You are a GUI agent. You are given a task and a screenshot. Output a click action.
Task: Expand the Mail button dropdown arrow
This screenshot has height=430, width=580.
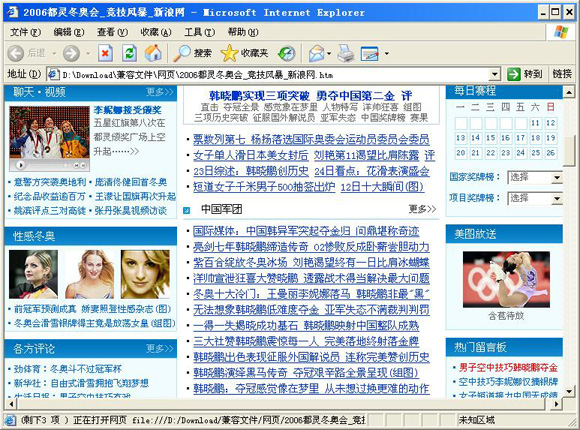[x=329, y=54]
